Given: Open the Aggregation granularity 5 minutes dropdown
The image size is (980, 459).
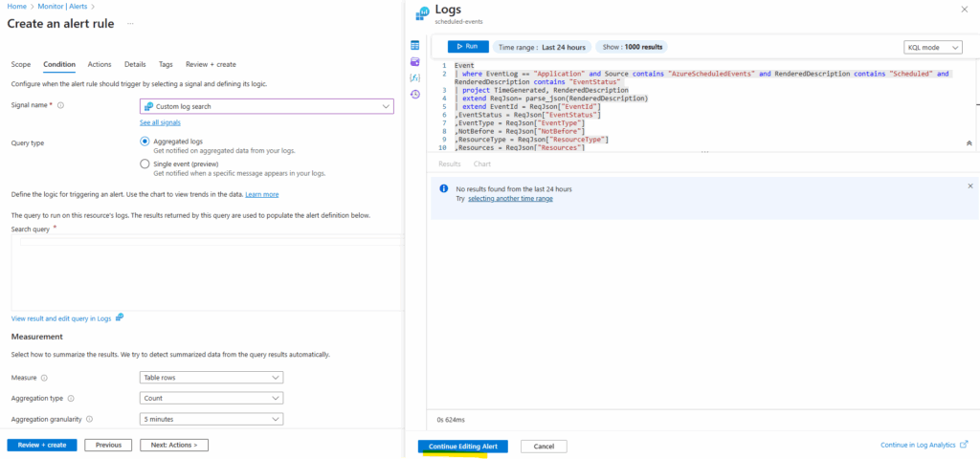Looking at the screenshot, I should 212,419.
